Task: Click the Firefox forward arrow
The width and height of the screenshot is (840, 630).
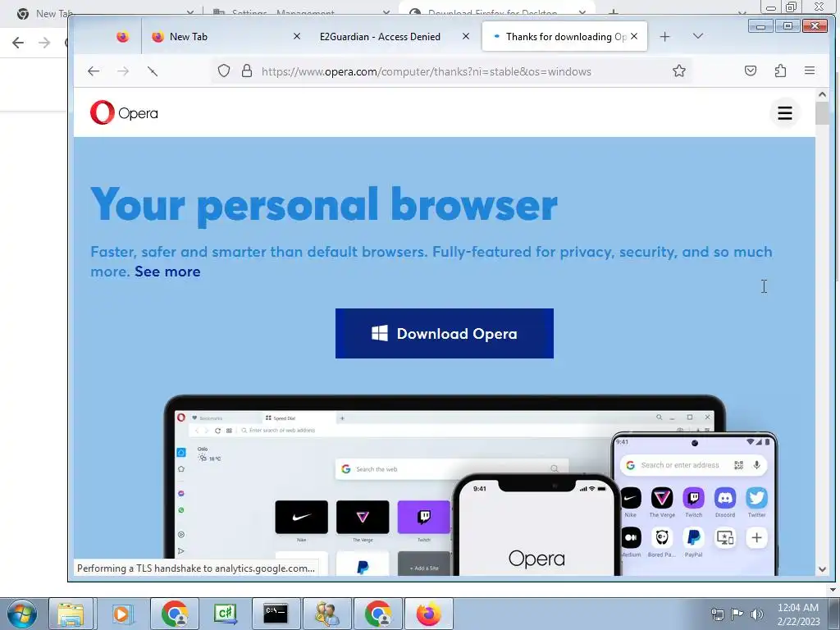Action: tap(123, 71)
